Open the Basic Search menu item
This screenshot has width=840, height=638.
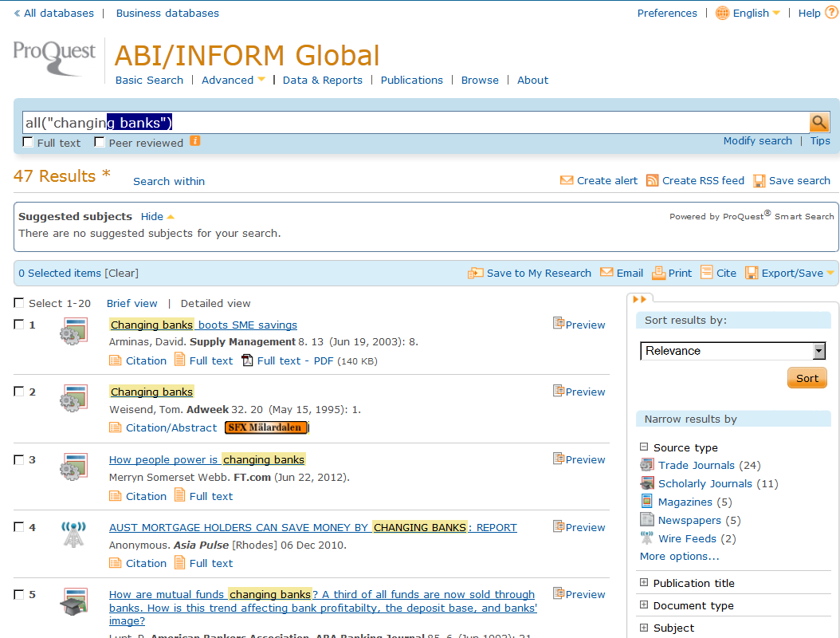point(149,80)
